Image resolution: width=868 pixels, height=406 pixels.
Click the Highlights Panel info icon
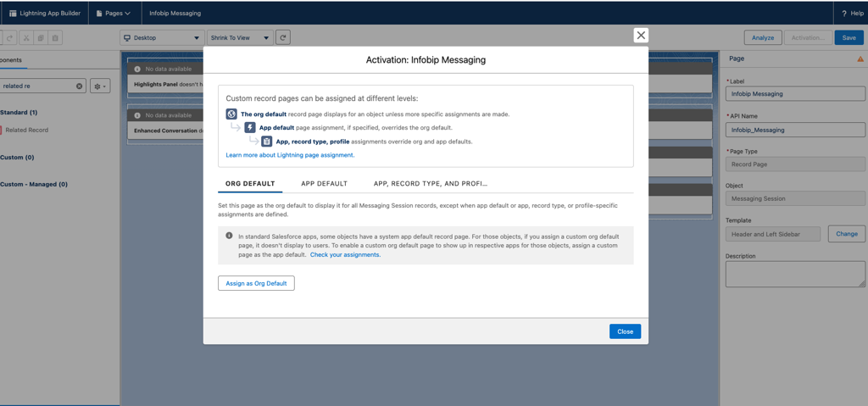tap(138, 70)
